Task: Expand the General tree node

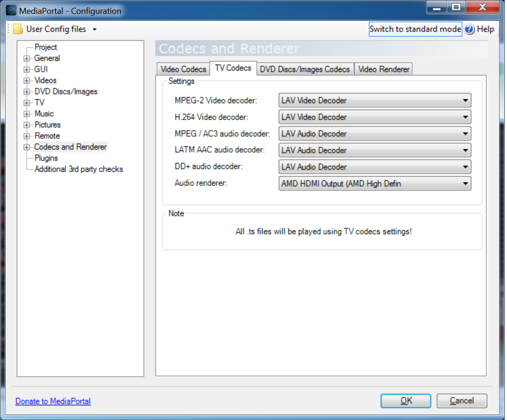Action: click(x=27, y=59)
